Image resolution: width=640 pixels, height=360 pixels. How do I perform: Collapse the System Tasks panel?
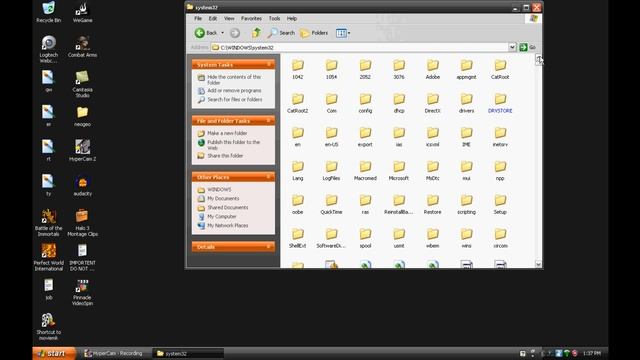269,64
